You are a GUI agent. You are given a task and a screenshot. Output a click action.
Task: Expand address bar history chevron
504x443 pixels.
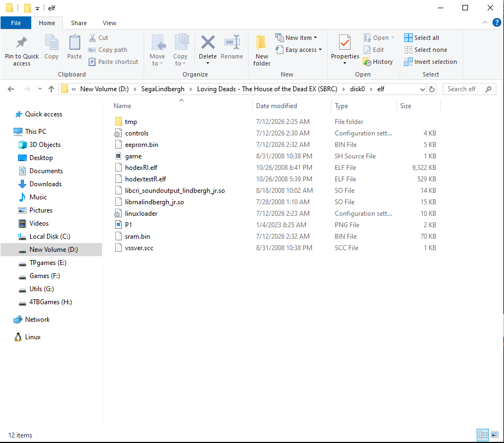pos(422,90)
